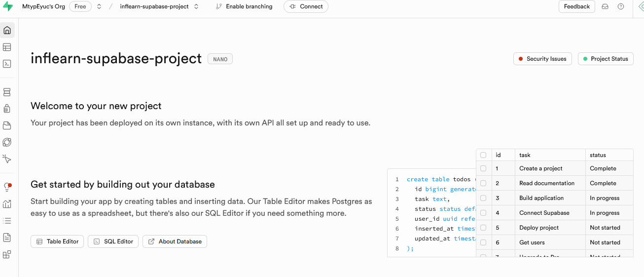The image size is (644, 277).
Task: Open the inbox notifications icon
Action: 605,6
